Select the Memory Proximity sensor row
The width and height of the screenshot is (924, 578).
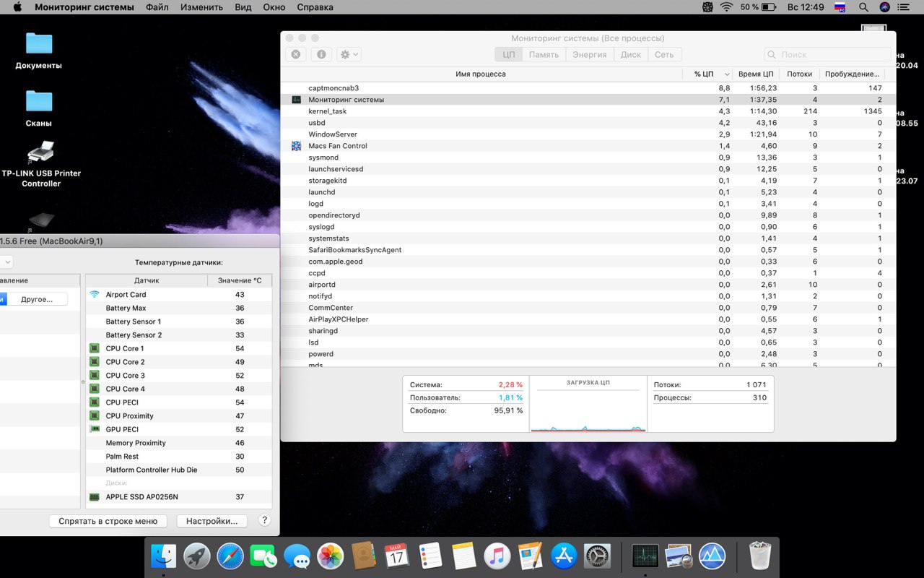coord(179,443)
